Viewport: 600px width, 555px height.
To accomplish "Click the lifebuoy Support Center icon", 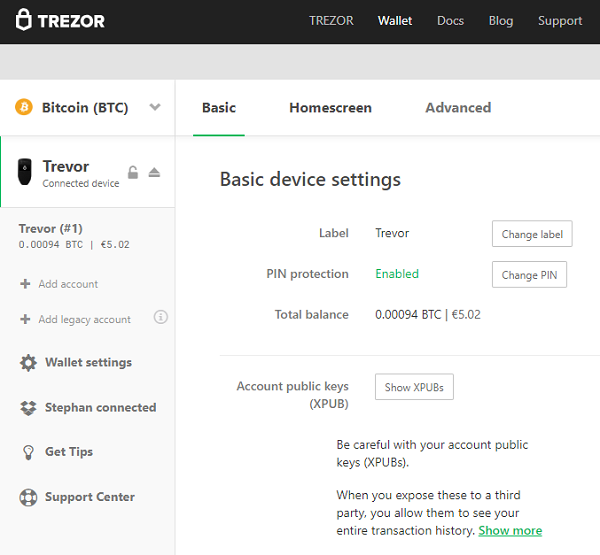I will [x=28, y=497].
